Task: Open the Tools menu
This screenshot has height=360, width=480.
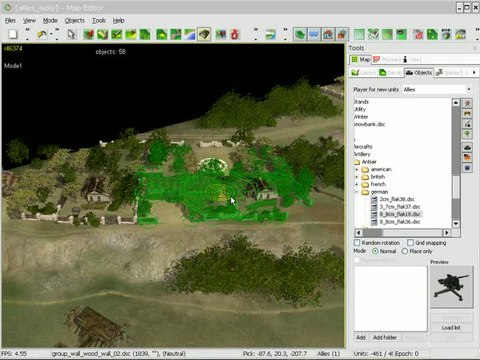Action: point(99,21)
